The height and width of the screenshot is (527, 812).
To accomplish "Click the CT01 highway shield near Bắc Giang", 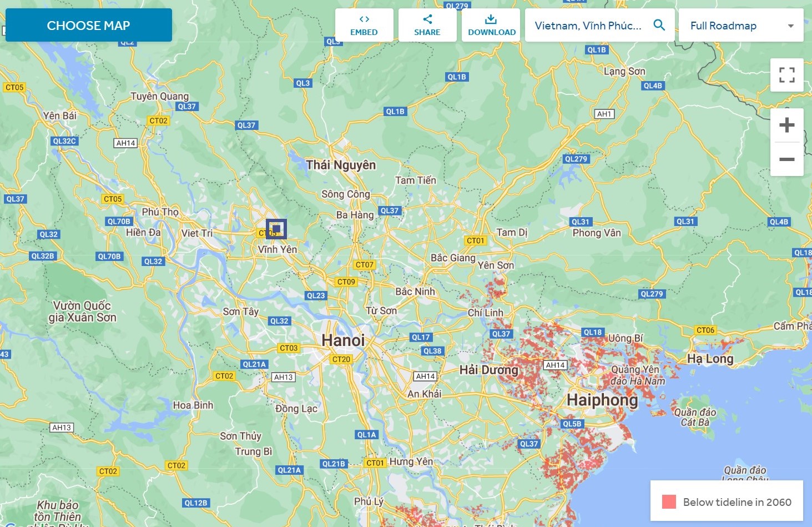I will click(x=476, y=240).
